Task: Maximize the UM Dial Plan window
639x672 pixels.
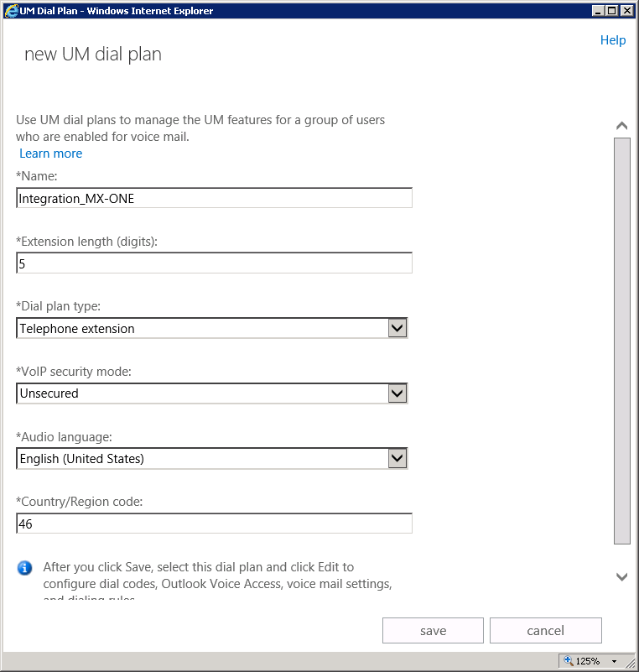Action: coord(612,11)
